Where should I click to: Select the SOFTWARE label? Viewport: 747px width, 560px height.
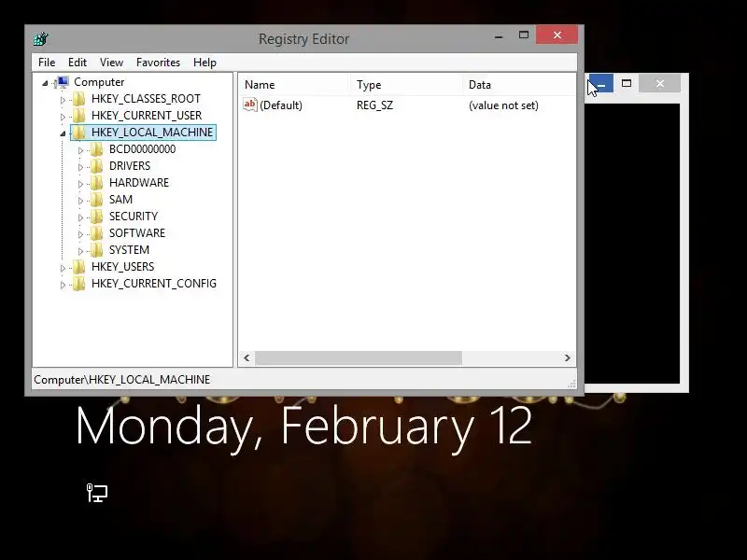[137, 232]
